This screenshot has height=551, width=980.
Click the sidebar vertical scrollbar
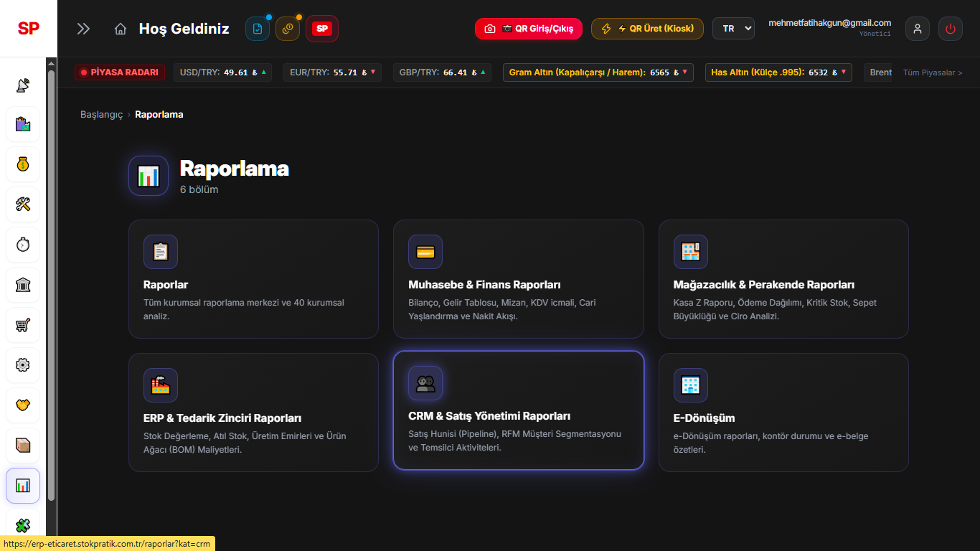point(51,285)
